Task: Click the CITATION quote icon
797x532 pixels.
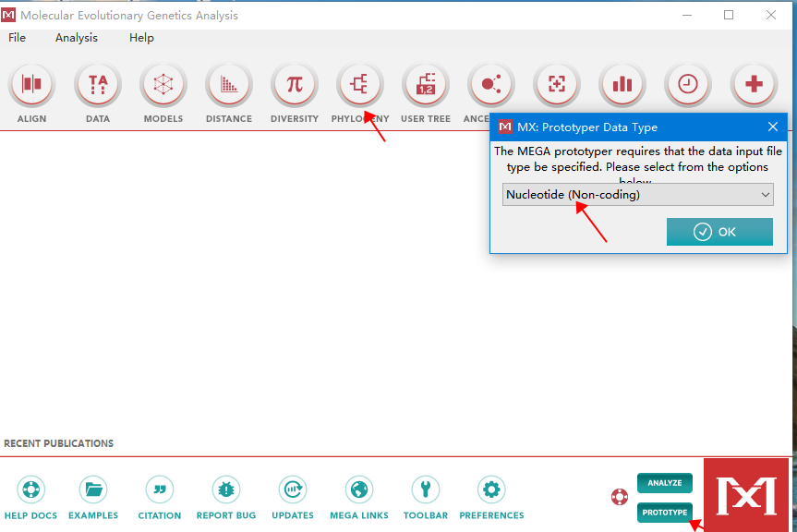Action: tap(160, 490)
